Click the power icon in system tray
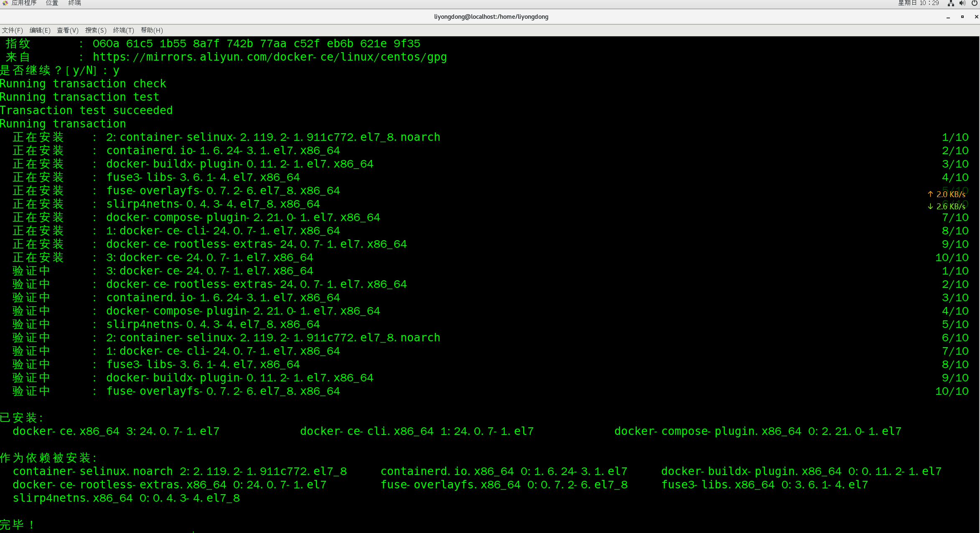The height and width of the screenshot is (533, 980). tap(975, 3)
